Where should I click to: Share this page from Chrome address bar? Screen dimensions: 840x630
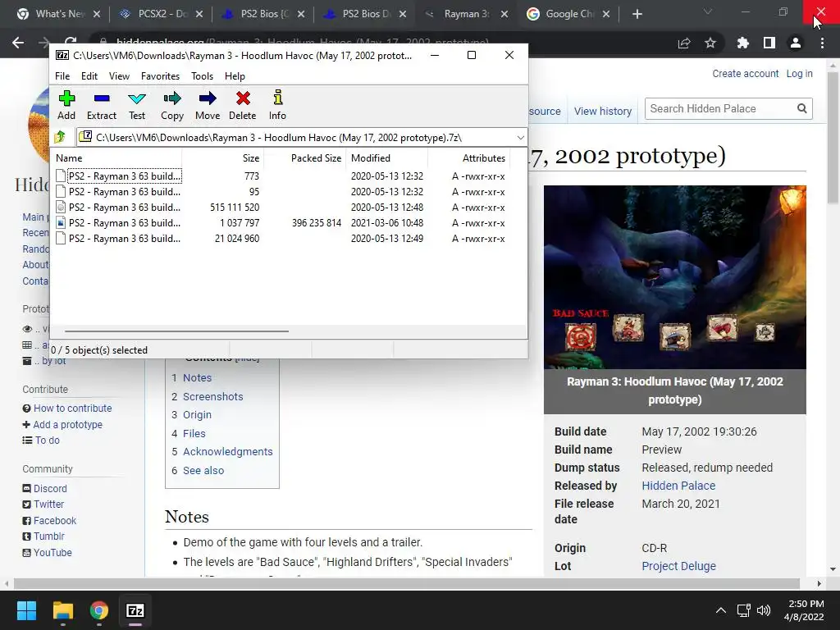[684, 43]
